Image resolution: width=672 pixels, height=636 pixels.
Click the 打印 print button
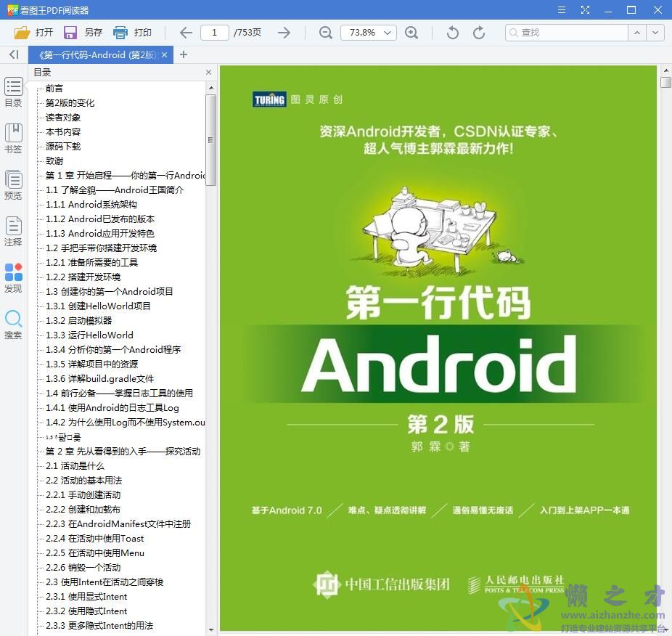tap(134, 32)
